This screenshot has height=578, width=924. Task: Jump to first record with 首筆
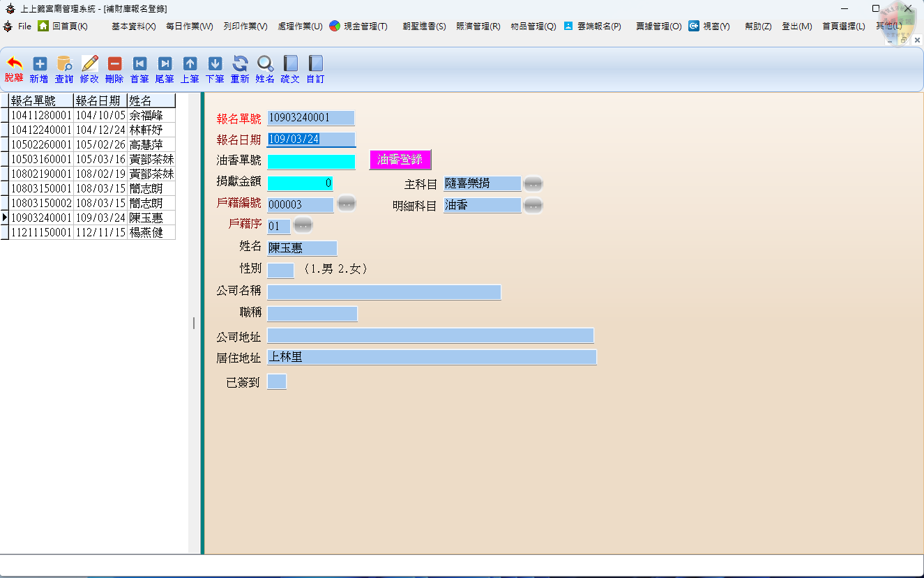click(139, 68)
